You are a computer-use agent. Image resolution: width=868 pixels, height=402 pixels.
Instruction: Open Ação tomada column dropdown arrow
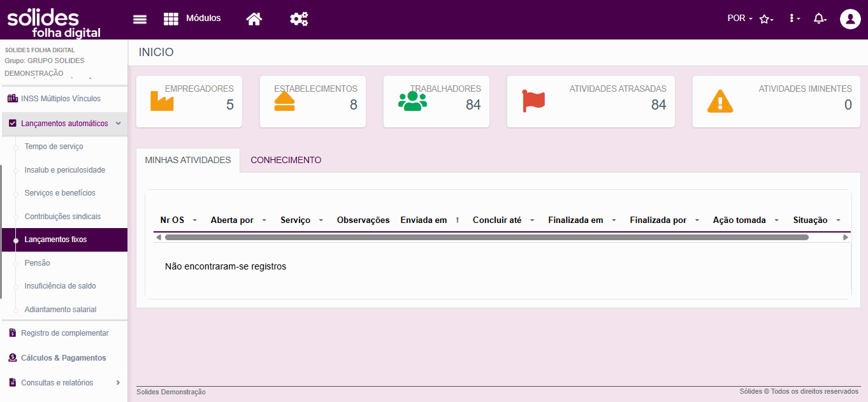click(777, 220)
